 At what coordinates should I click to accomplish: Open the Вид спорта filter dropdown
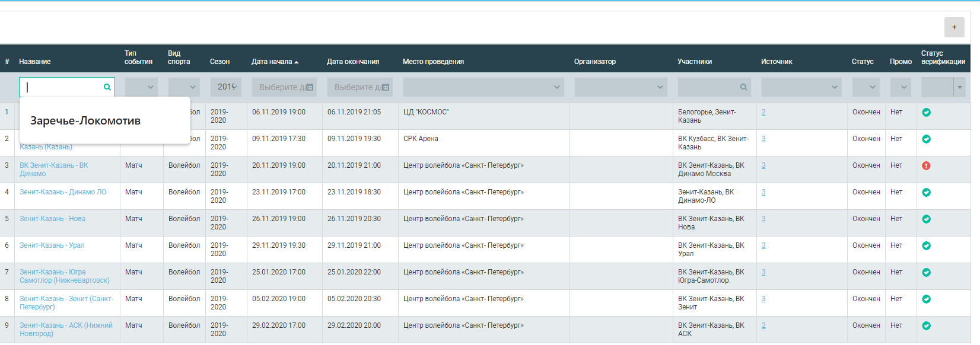pyautogui.click(x=184, y=87)
